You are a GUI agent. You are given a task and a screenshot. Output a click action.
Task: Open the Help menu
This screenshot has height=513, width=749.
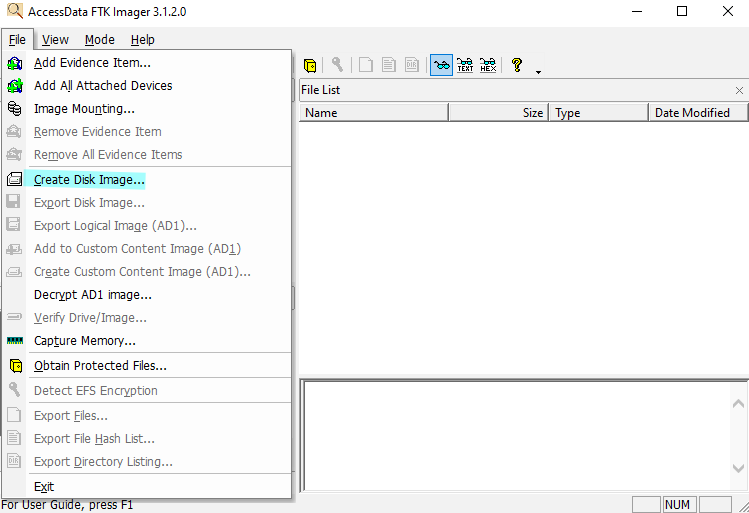(142, 40)
